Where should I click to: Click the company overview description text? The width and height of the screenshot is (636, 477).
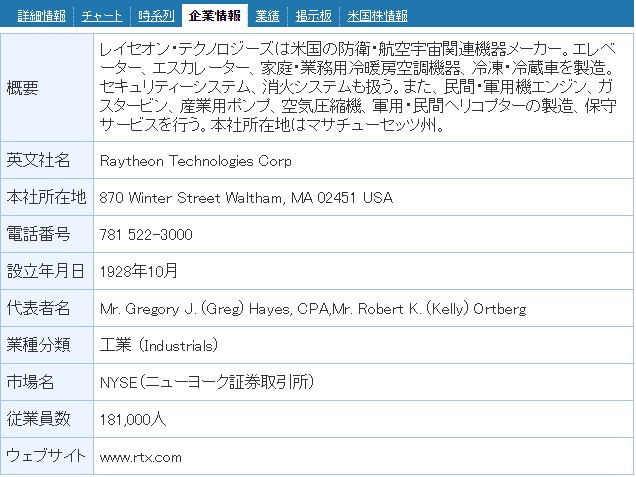[358, 87]
